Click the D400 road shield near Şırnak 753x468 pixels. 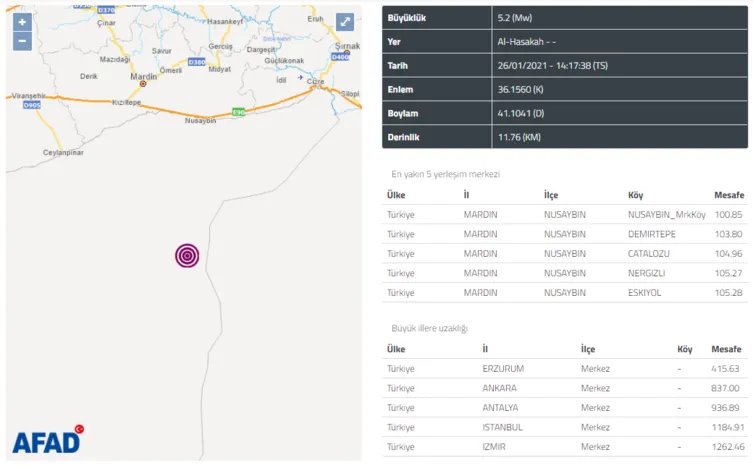coord(340,57)
